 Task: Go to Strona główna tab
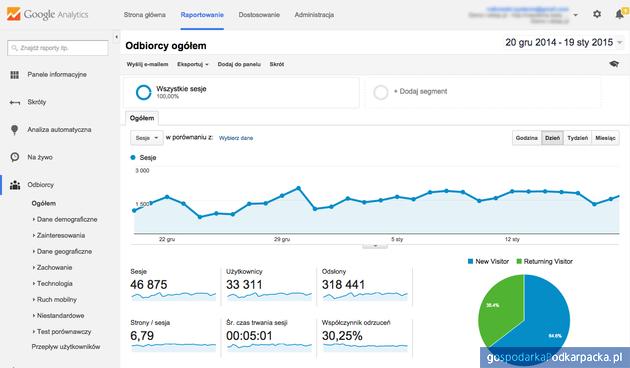pos(145,15)
